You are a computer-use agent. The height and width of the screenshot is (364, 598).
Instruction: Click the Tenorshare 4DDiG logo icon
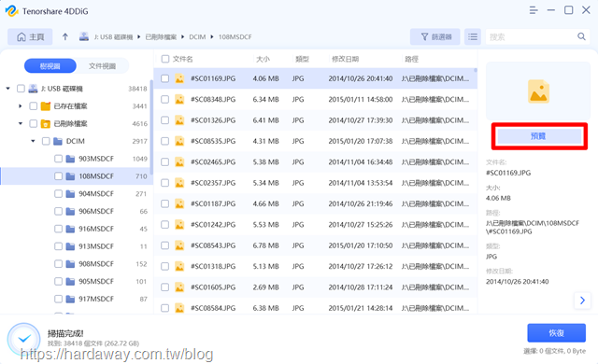11,11
